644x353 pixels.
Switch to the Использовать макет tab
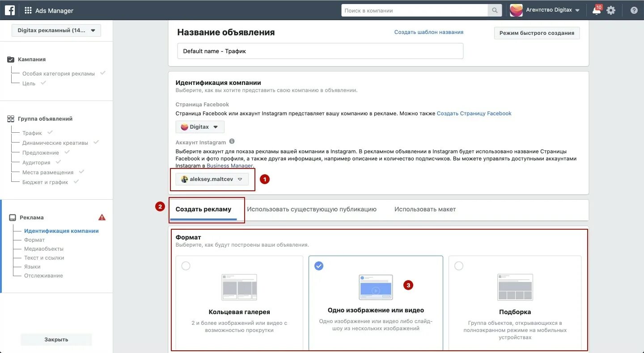coord(425,209)
